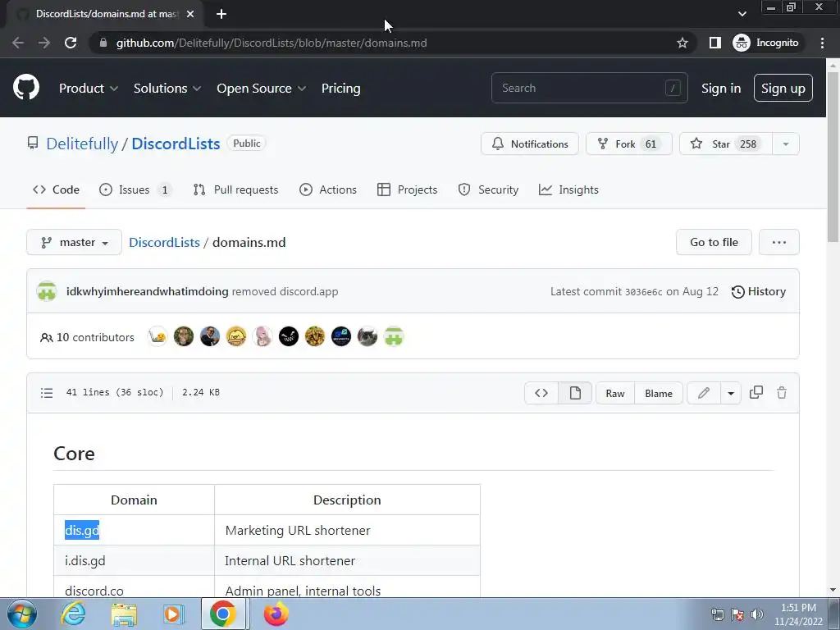Switch to the Projects tab
840x630 pixels.
point(407,189)
